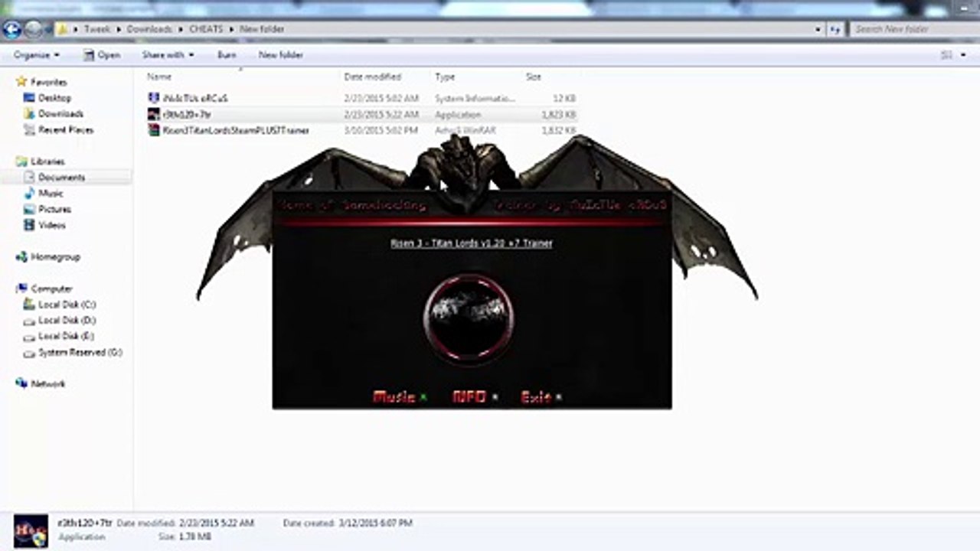980x551 pixels.
Task: Select Network in the navigation pane
Action: click(x=47, y=384)
